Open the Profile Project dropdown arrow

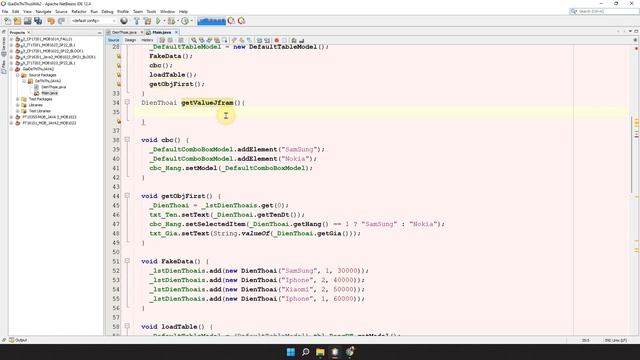tap(191, 21)
